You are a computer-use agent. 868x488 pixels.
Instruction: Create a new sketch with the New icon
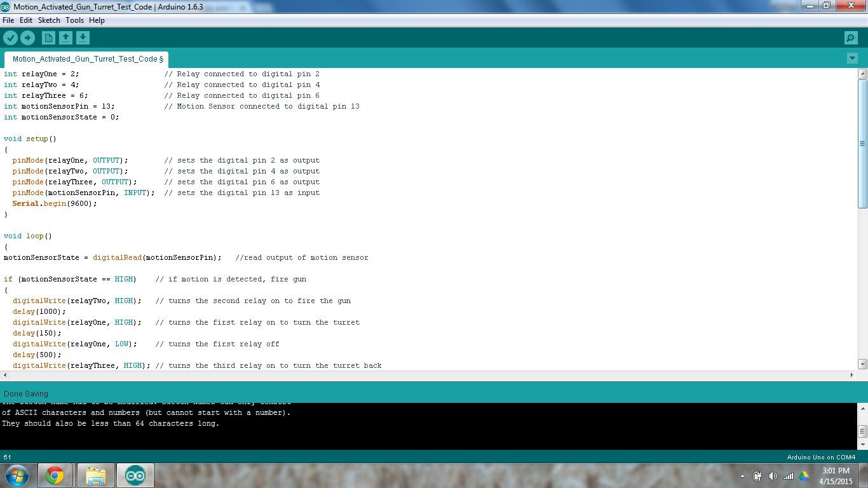pyautogui.click(x=49, y=38)
